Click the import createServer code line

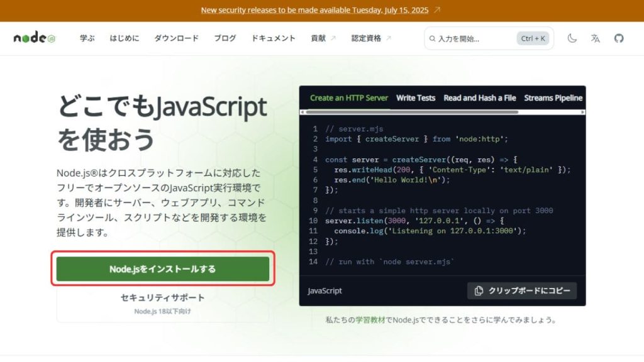(416, 139)
